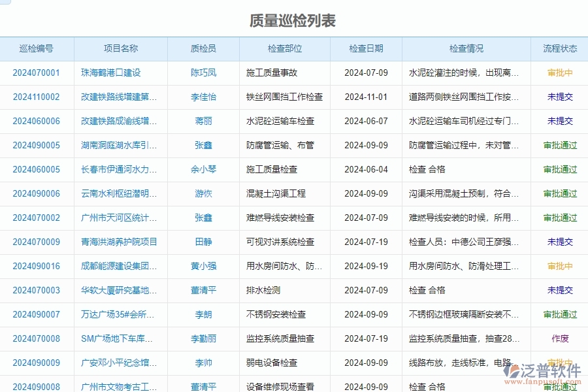The image size is (588, 392).
Task: Select inspector 陈巧凤
Action: point(203,73)
